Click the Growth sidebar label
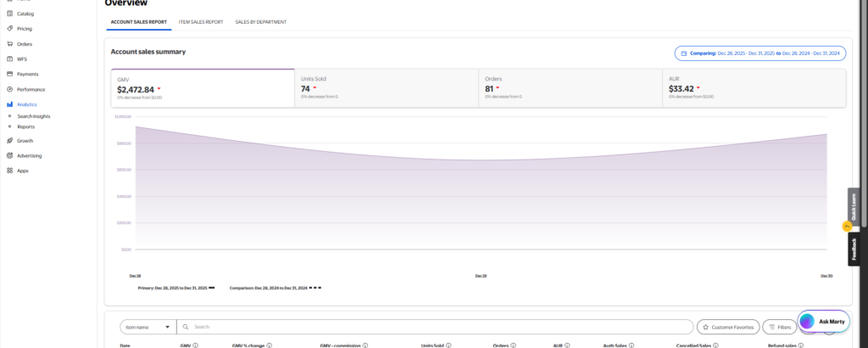This screenshot has width=868, height=348. pyautogui.click(x=25, y=141)
